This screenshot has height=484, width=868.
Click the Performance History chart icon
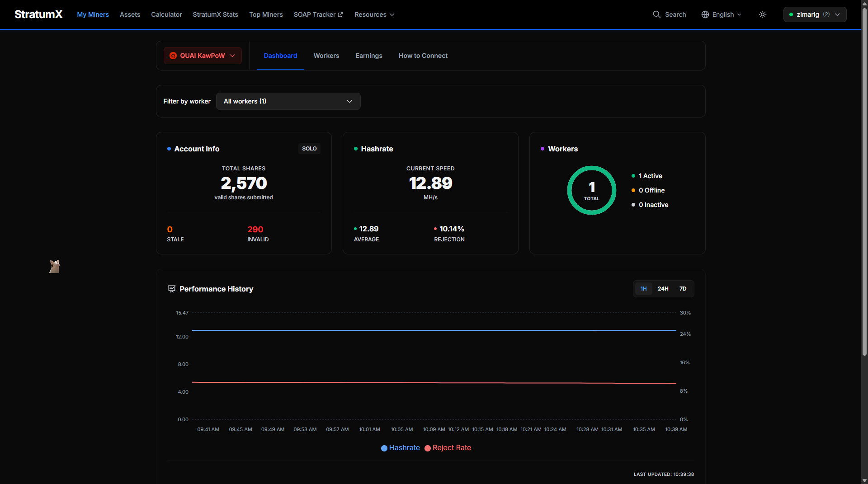(171, 289)
